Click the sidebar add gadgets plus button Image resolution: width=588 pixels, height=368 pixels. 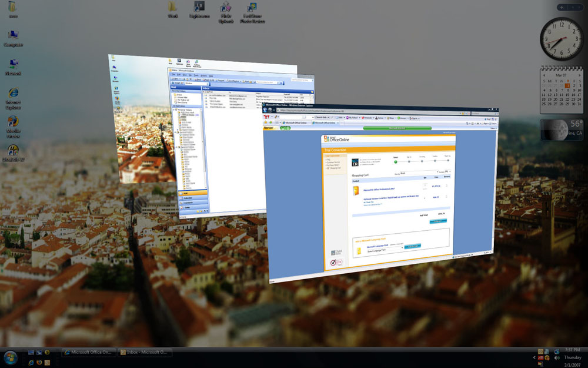click(x=562, y=7)
